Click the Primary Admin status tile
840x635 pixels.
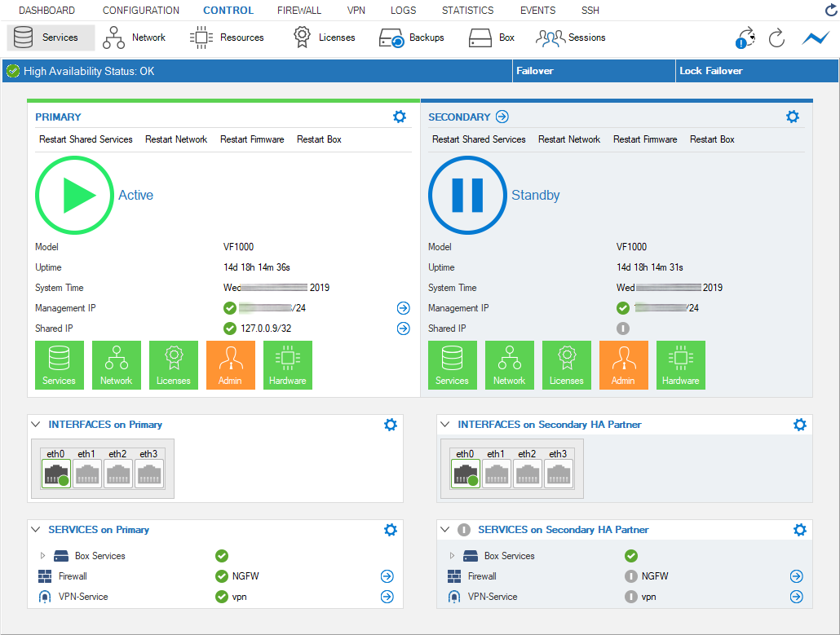pos(230,365)
